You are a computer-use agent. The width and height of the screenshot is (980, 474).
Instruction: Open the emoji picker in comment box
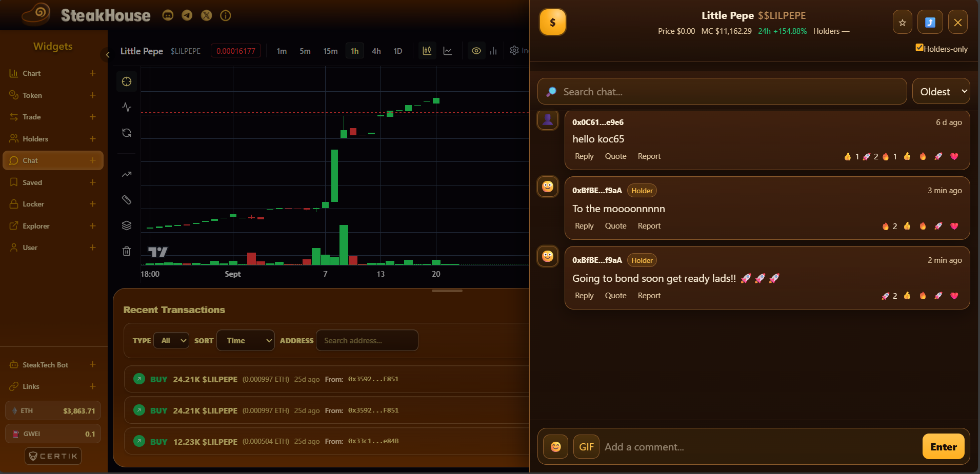click(555, 447)
